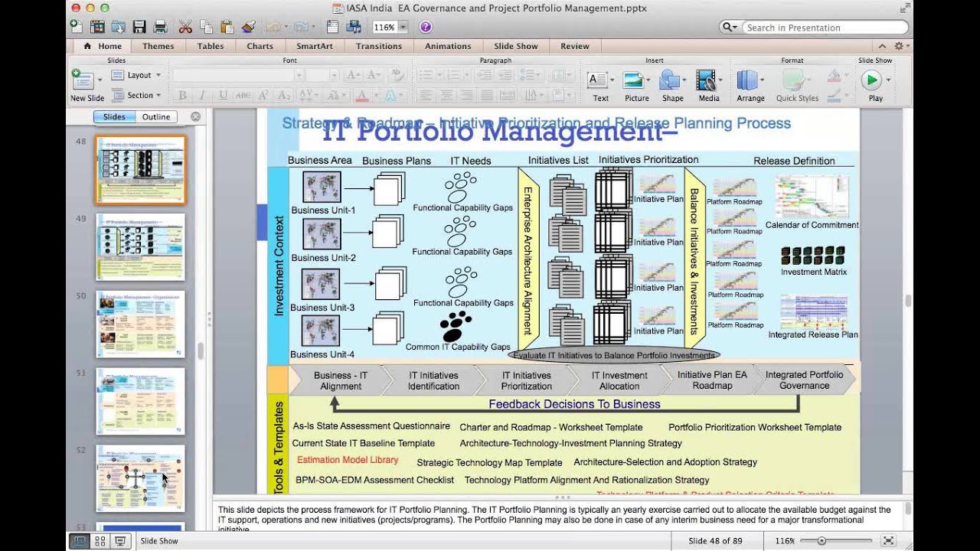Select slide 50 thumbnail
The image size is (980, 551).
(x=141, y=324)
